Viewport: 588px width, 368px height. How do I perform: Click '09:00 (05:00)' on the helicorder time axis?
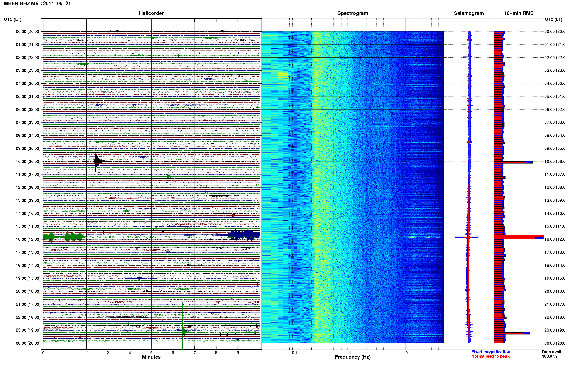tap(28, 148)
